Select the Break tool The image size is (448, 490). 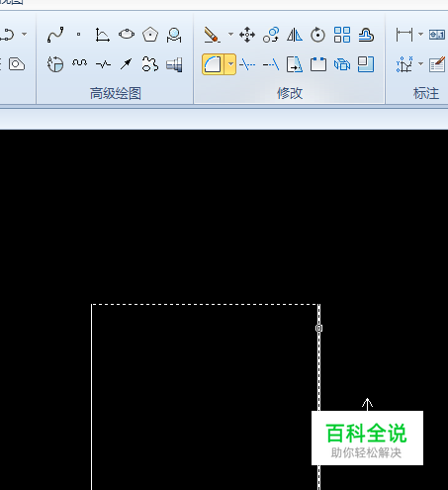point(318,64)
